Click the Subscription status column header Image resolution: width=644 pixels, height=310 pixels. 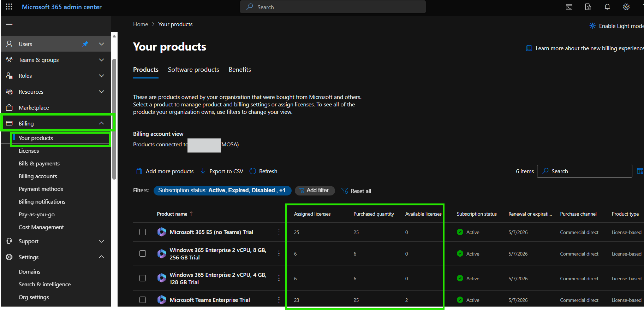(x=477, y=214)
